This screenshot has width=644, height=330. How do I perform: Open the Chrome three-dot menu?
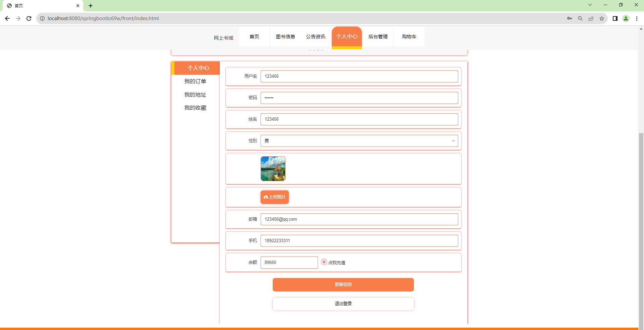637,18
